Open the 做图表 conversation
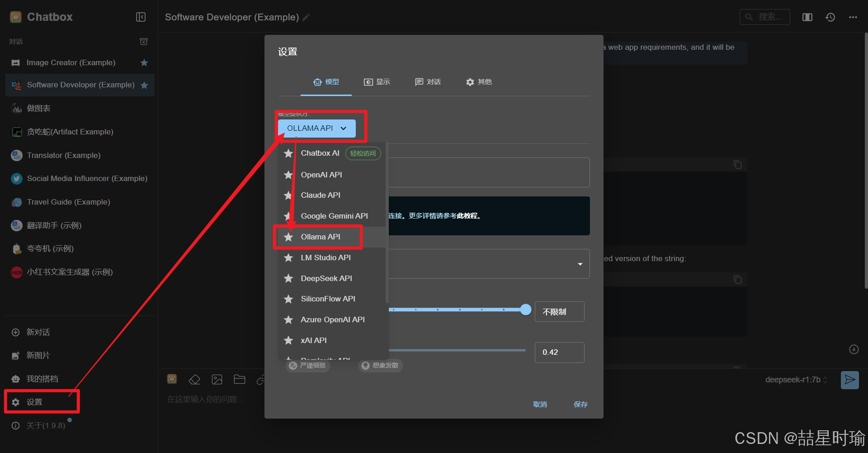868x453 pixels. [x=80, y=108]
